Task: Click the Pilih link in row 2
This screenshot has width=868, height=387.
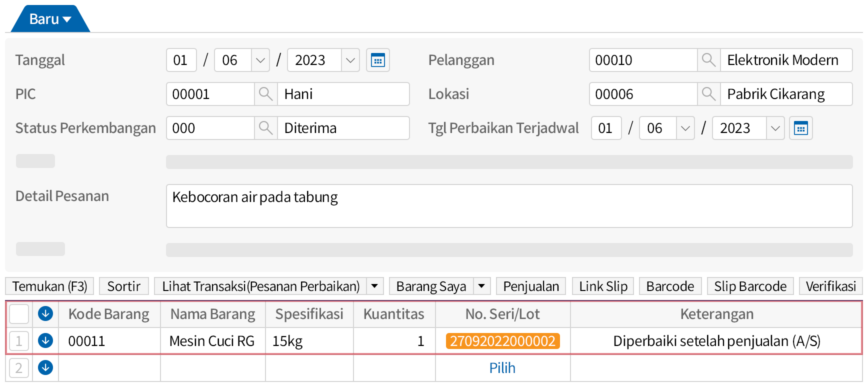Action: pyautogui.click(x=502, y=368)
